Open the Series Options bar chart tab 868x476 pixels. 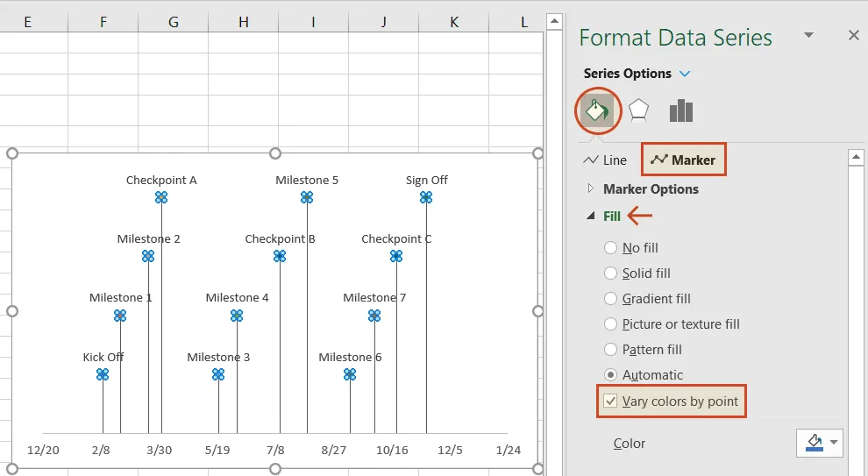pyautogui.click(x=680, y=110)
